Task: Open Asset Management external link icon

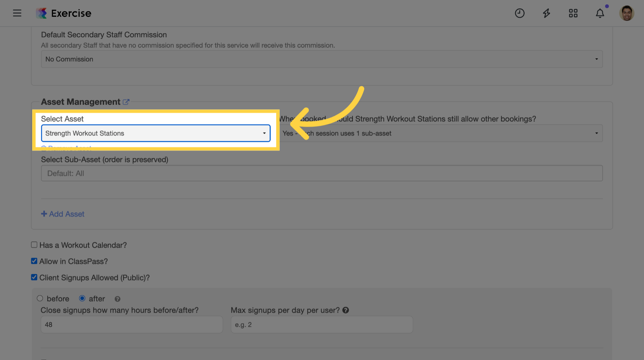Action: point(126,102)
